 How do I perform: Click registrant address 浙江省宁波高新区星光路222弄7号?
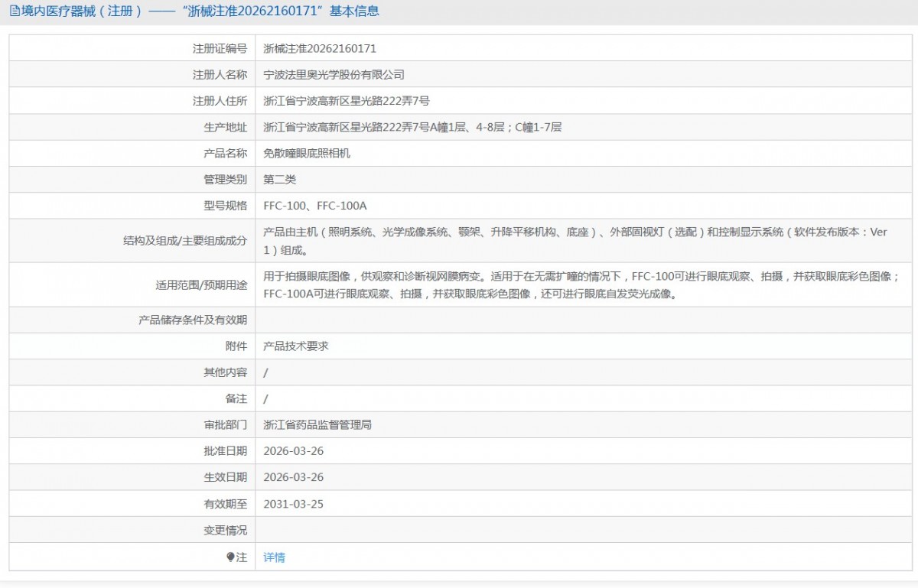pyautogui.click(x=347, y=101)
